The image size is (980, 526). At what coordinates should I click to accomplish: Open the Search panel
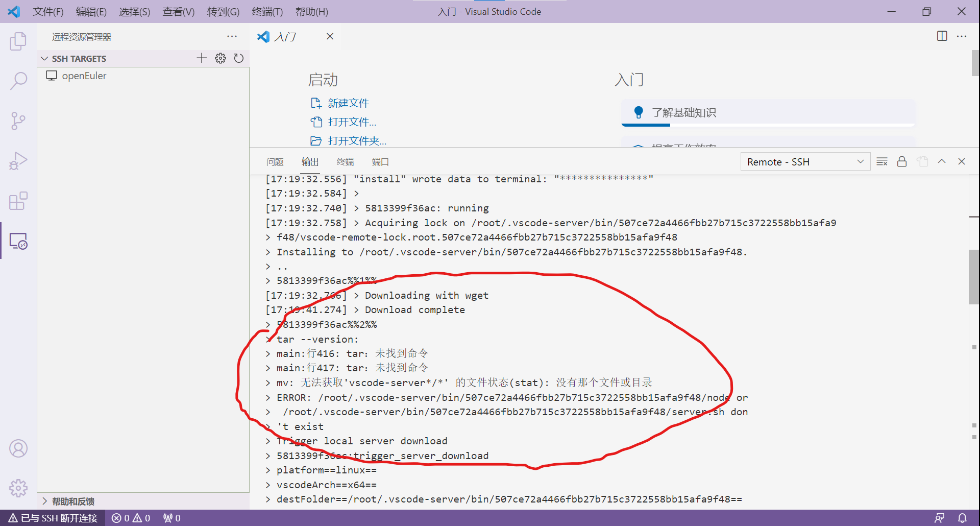click(18, 81)
